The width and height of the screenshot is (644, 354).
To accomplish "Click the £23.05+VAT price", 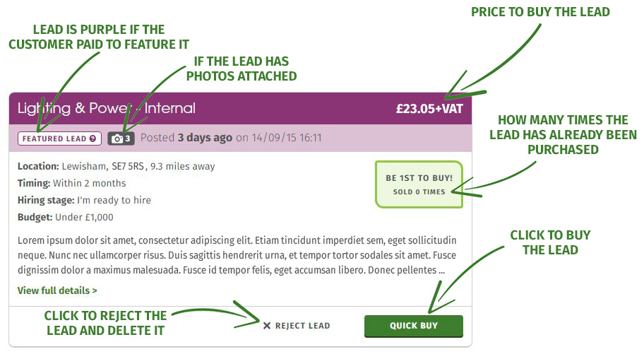I will point(429,109).
